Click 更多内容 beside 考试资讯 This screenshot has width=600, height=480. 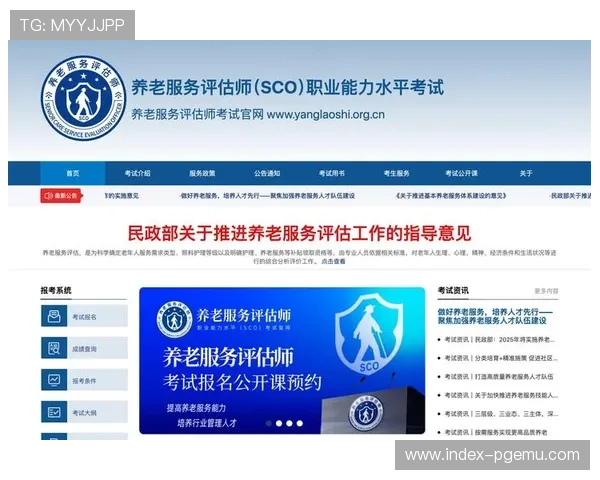546,291
